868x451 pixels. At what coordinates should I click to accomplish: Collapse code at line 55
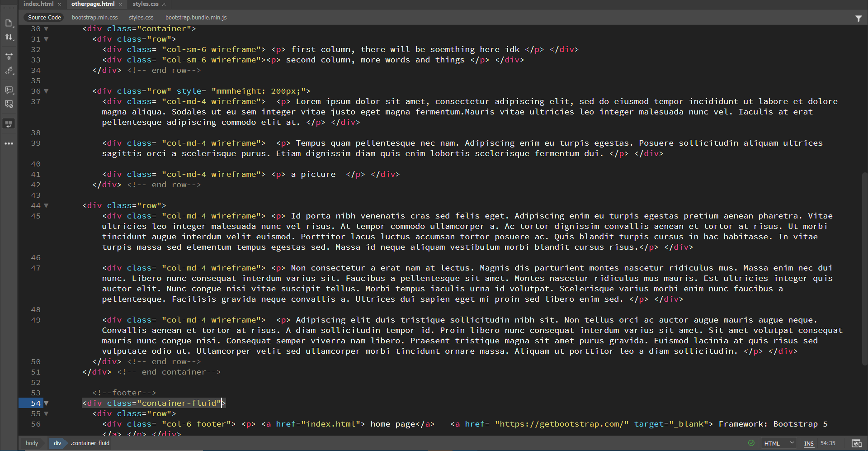click(46, 414)
